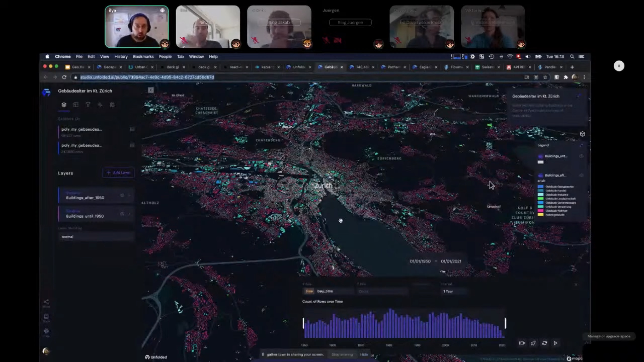The width and height of the screenshot is (644, 362).
Task: Open the Columns/table tab icon in the sidebar
Action: (76, 105)
